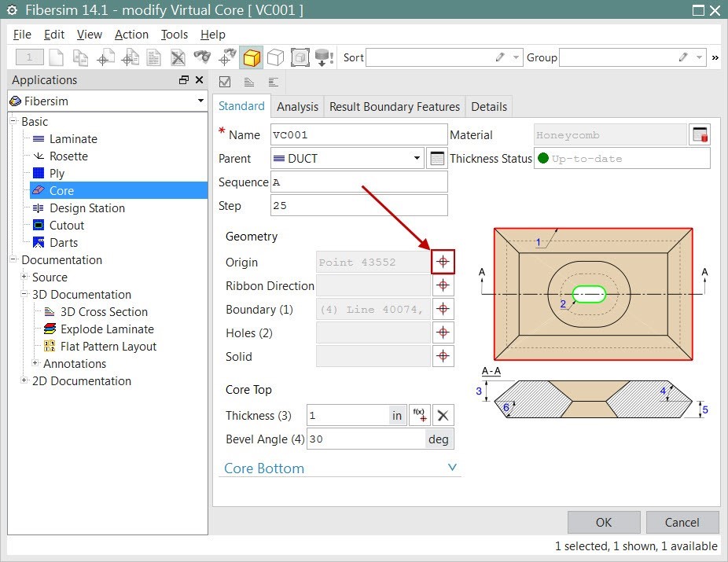Click the Thickness formula f(x) icon
728x562 pixels.
tap(418, 415)
